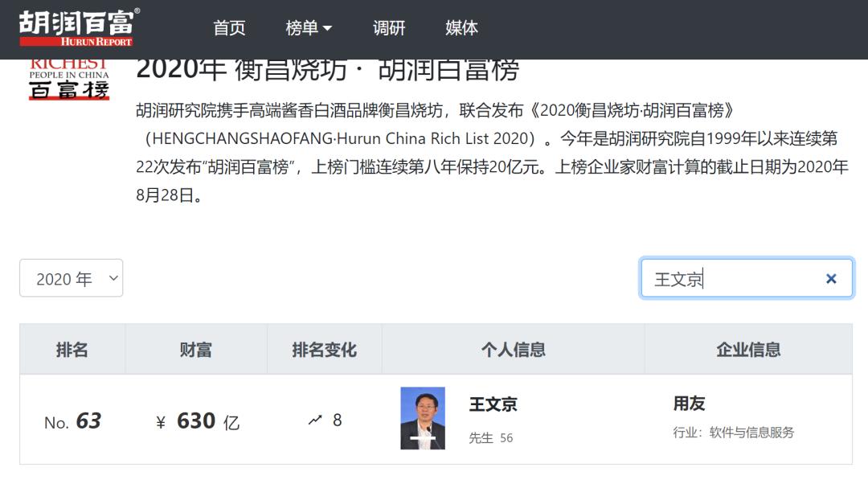This screenshot has height=480, width=868.
Task: Open the 媒体 section
Action: point(461,28)
